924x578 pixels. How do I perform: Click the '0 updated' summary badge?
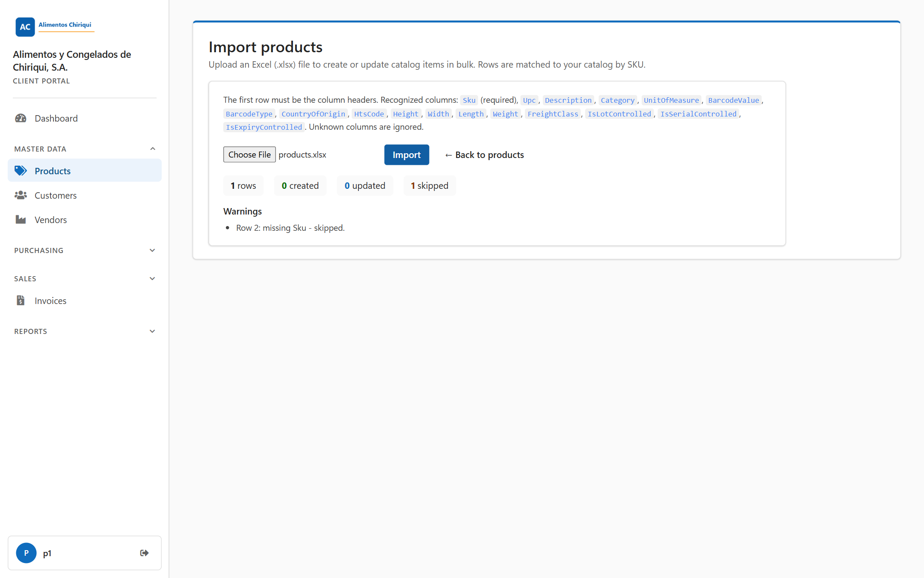365,185
